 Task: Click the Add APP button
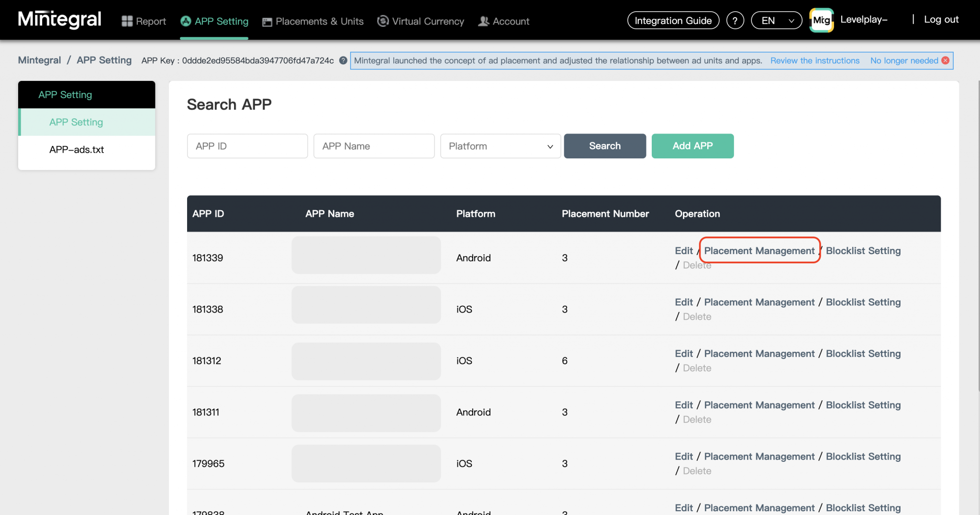(692, 146)
